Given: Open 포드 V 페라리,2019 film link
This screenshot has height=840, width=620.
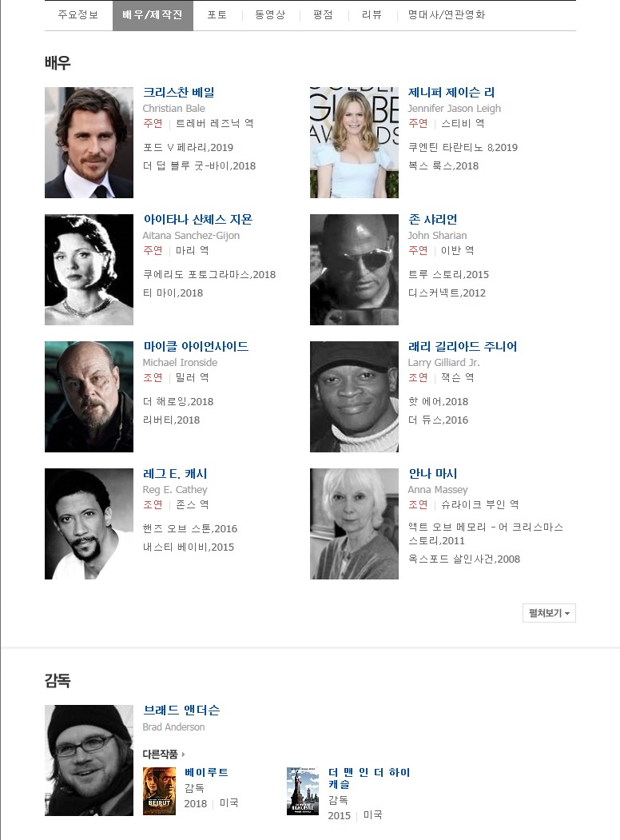Looking at the screenshot, I should point(188,147).
